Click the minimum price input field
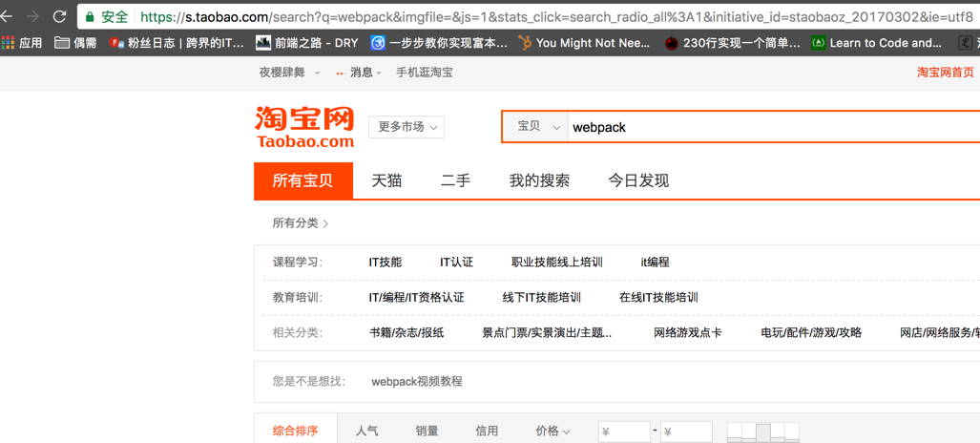 [624, 432]
